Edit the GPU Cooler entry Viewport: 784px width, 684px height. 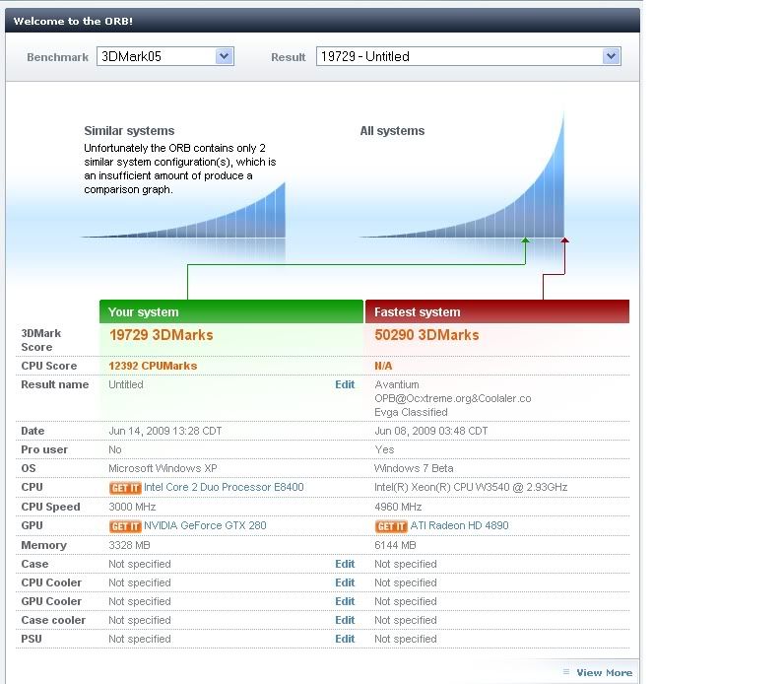pyautogui.click(x=345, y=601)
